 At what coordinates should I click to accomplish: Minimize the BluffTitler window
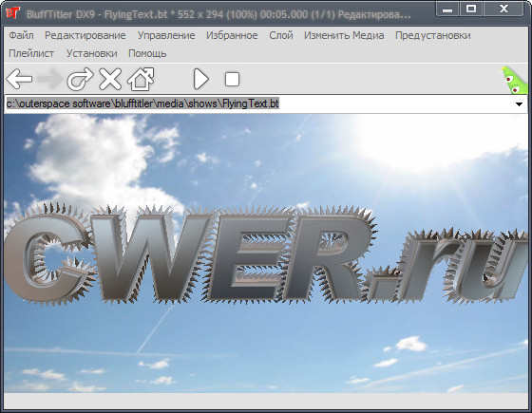pyautogui.click(x=447, y=9)
